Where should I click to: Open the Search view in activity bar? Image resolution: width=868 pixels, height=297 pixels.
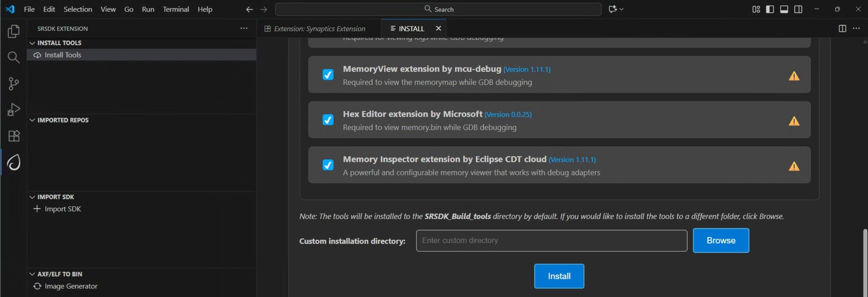(x=13, y=58)
